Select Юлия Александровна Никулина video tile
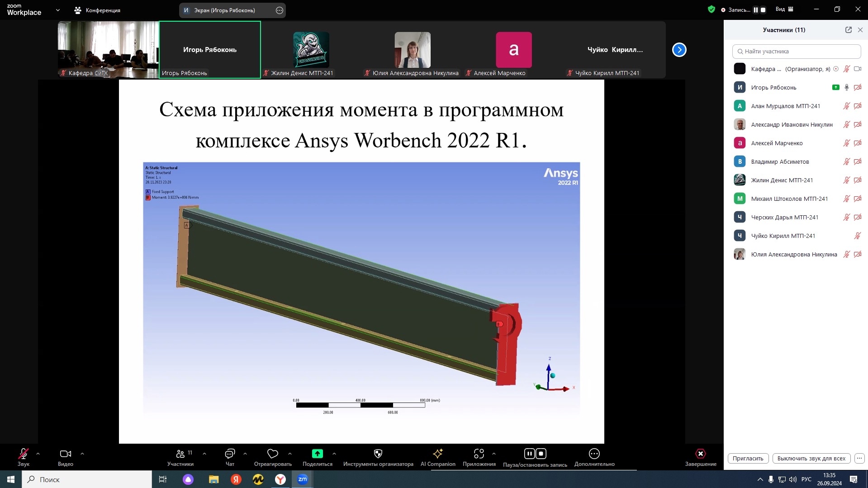 [413, 50]
